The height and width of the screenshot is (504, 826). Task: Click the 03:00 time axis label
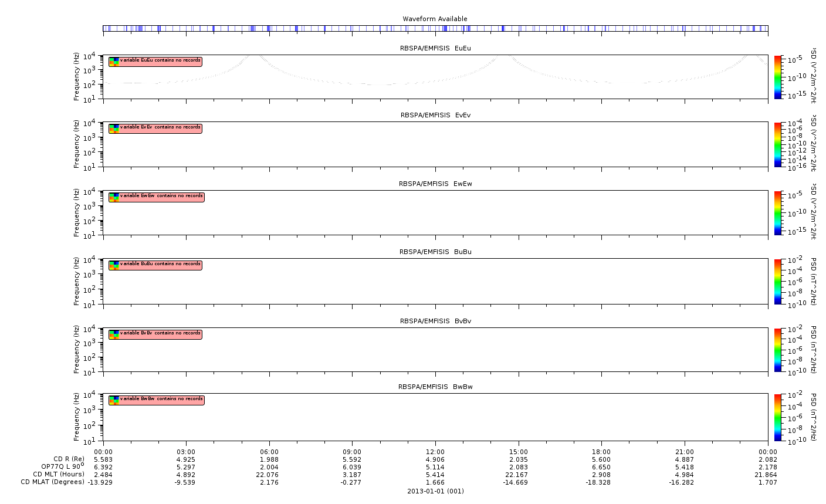pyautogui.click(x=186, y=452)
